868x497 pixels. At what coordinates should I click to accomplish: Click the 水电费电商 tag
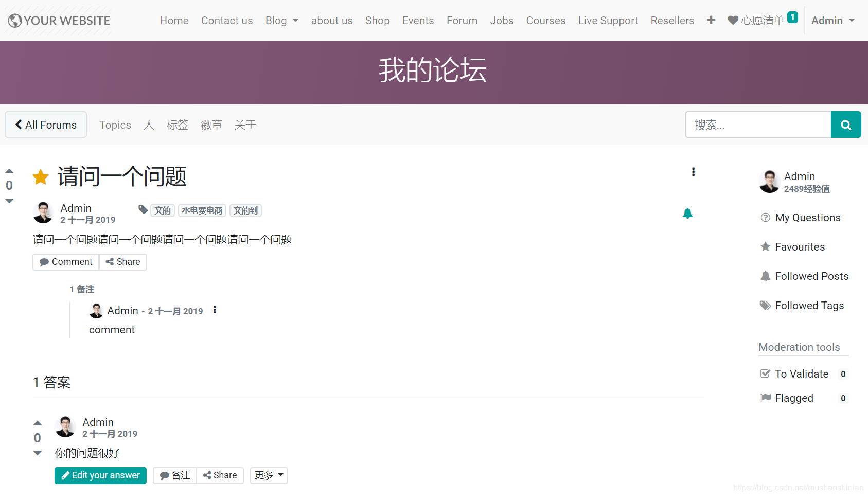(202, 210)
